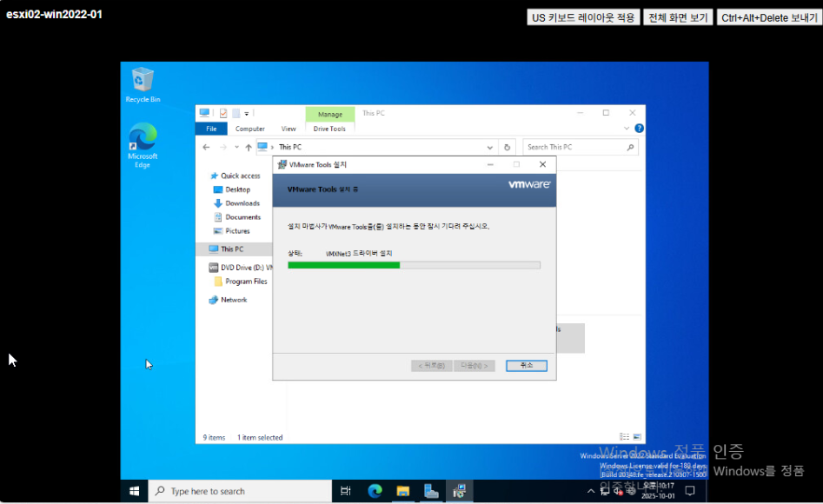Open Microsoft Edge from the taskbar

coord(375,491)
